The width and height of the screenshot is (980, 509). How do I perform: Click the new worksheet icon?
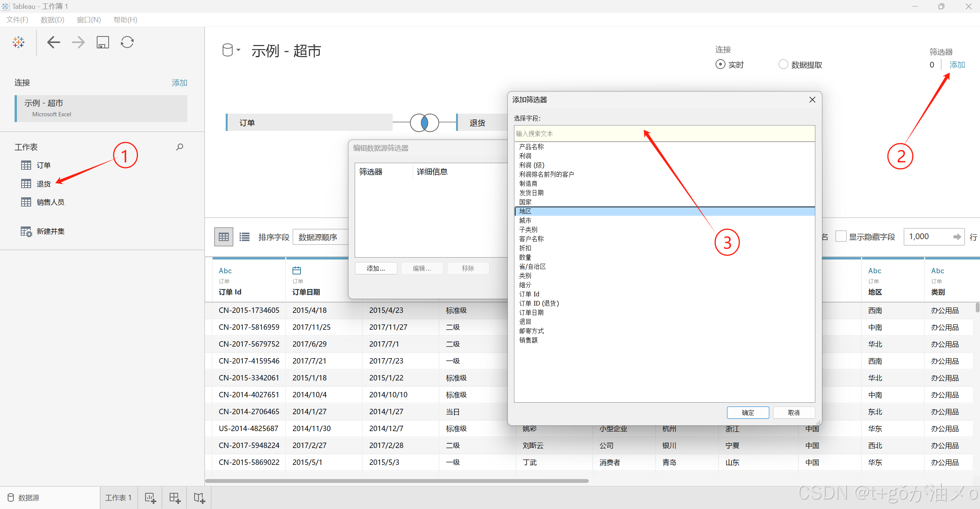click(150, 498)
